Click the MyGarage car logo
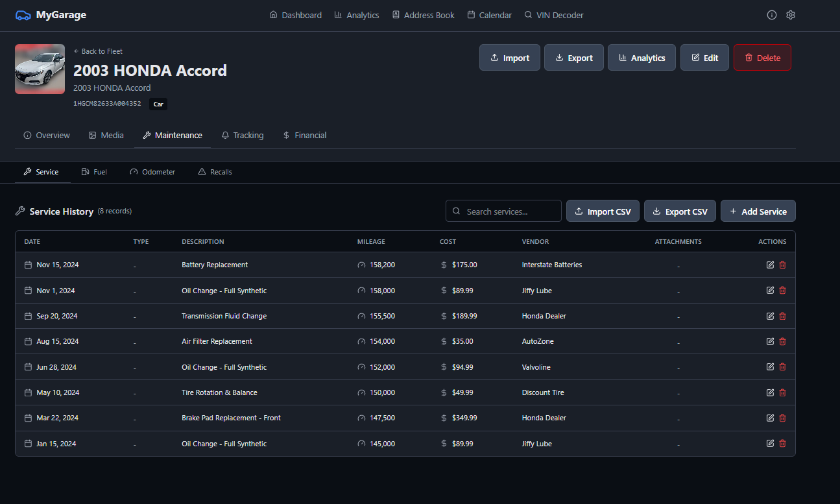This screenshot has height=504, width=840. (x=23, y=15)
